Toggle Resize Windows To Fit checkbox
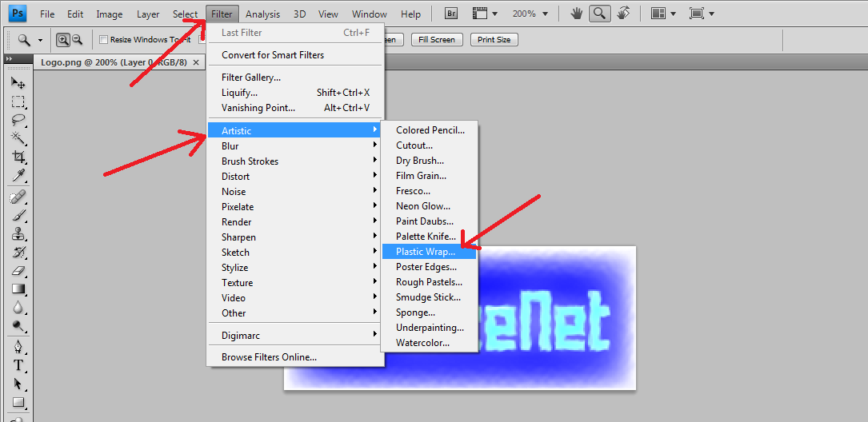868x422 pixels. point(103,40)
